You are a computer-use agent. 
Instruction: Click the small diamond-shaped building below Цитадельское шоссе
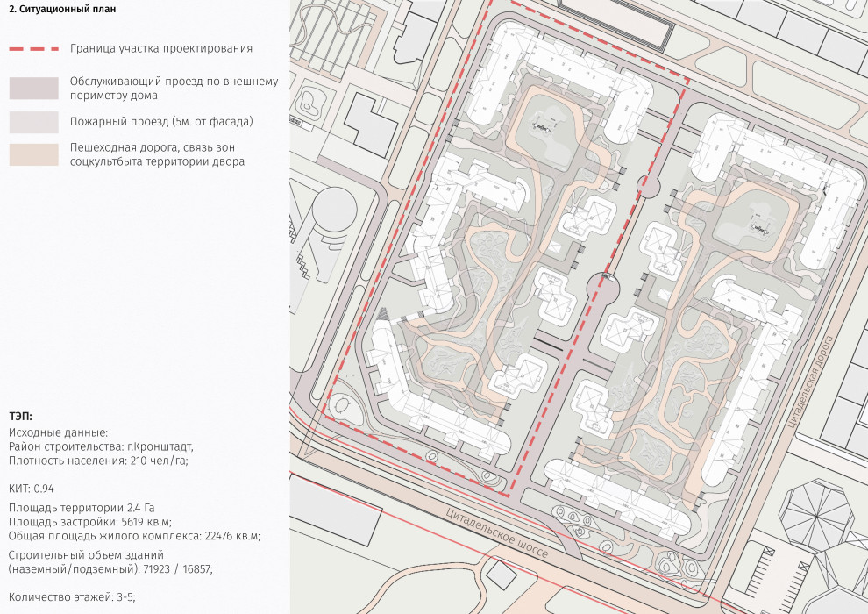502,578
